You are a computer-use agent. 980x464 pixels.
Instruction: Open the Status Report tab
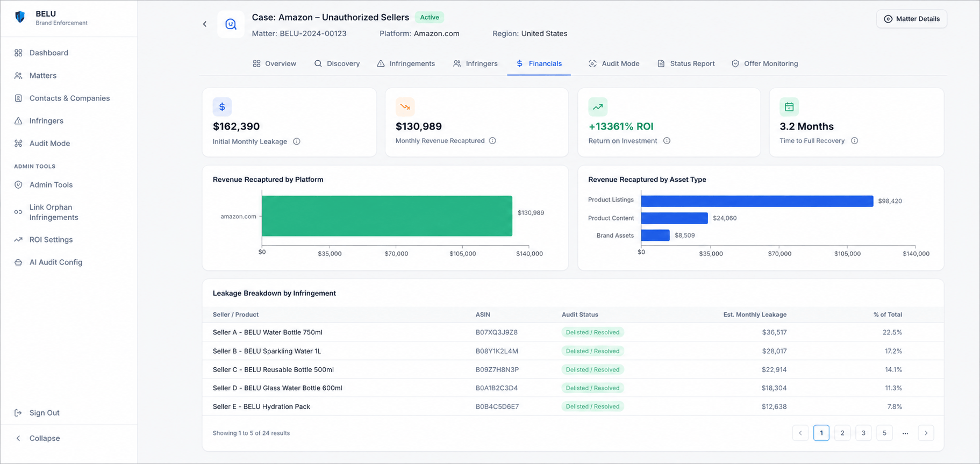[x=686, y=63]
